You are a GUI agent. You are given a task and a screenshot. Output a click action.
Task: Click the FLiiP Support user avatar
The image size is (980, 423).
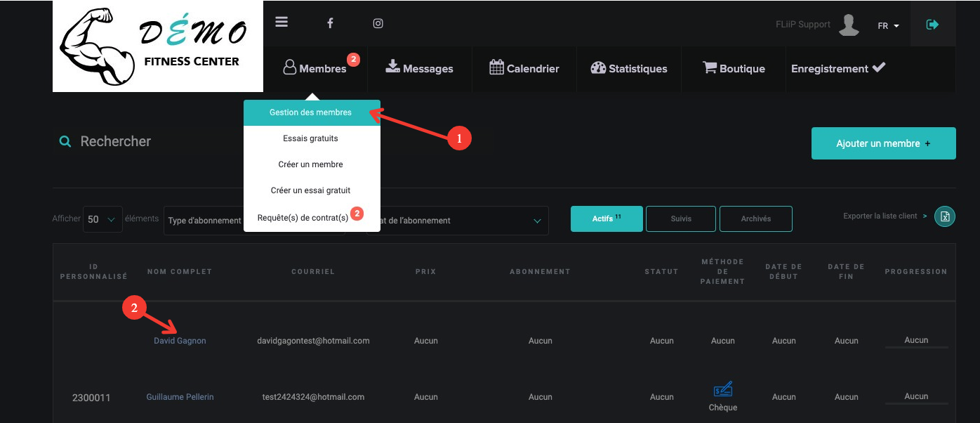(849, 25)
